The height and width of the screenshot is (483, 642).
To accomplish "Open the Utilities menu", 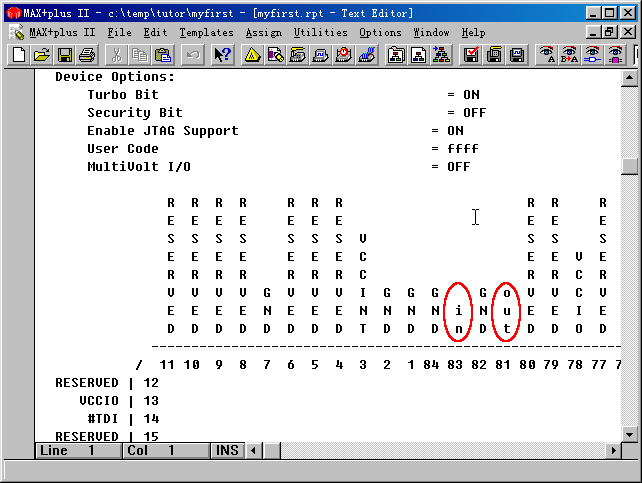I will click(x=320, y=33).
